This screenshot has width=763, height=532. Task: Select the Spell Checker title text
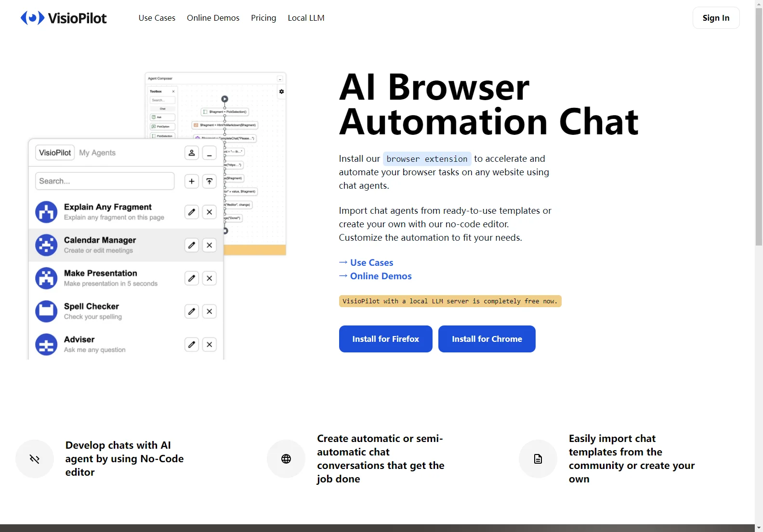pyautogui.click(x=92, y=306)
